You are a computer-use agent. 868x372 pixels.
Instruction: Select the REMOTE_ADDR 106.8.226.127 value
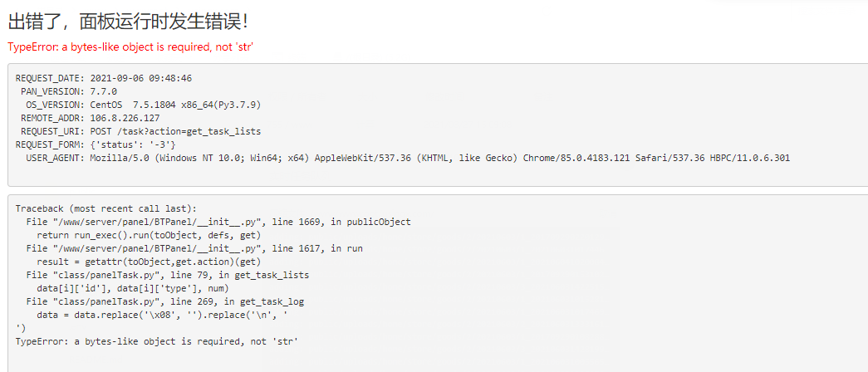[x=125, y=118]
